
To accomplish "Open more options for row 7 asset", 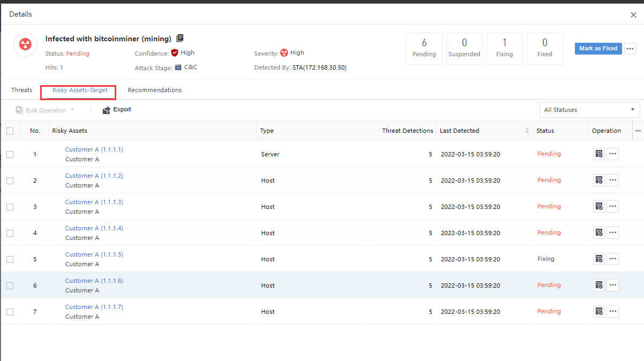I will [x=613, y=312].
